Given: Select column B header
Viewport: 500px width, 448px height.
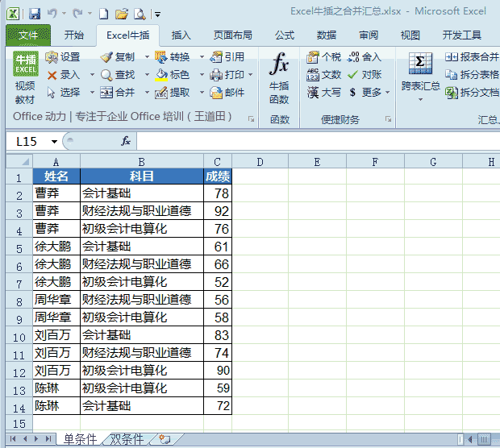Looking at the screenshot, I should 142,161.
